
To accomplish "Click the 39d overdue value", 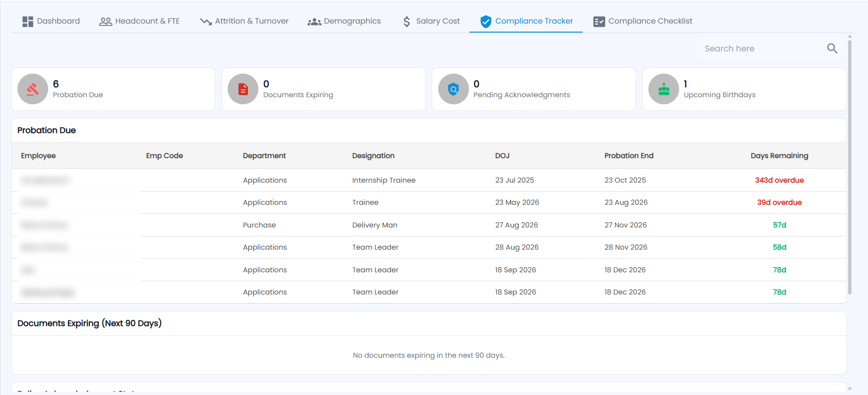I will (779, 202).
